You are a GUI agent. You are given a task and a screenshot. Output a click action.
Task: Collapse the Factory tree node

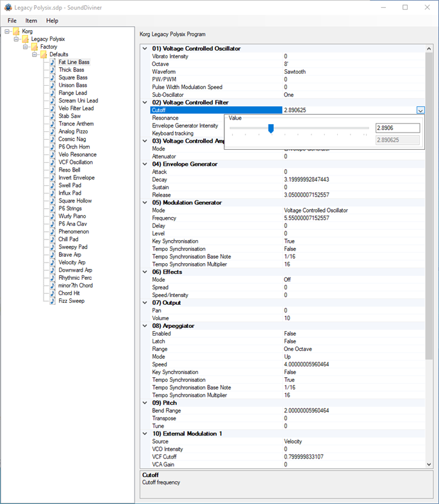click(25, 47)
